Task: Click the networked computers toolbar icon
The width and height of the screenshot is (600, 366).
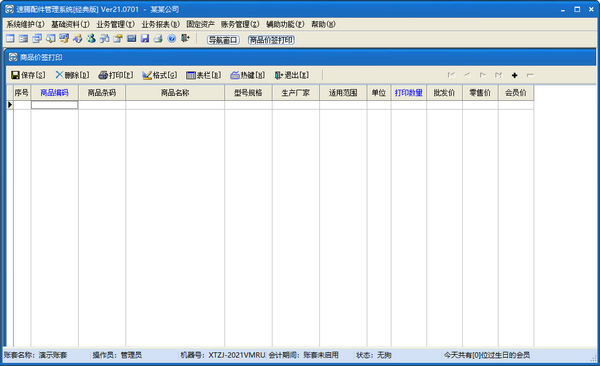Action: point(104,39)
